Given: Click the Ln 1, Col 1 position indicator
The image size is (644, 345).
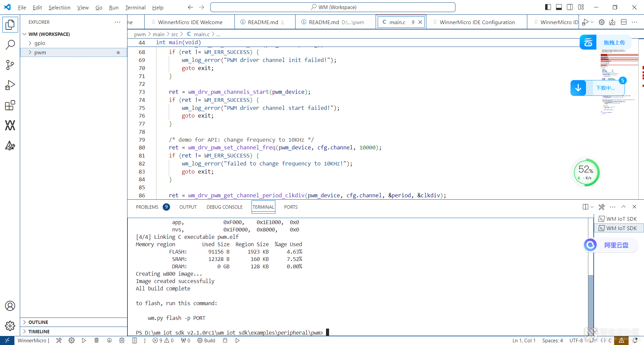Looking at the screenshot, I should [524, 340].
